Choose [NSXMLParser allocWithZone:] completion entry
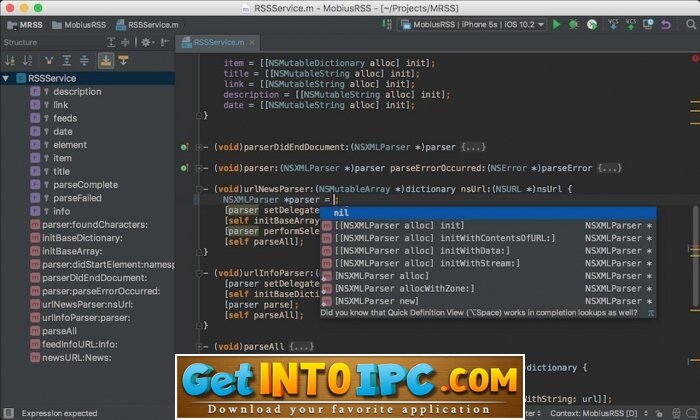The image size is (700, 420). pos(488,288)
